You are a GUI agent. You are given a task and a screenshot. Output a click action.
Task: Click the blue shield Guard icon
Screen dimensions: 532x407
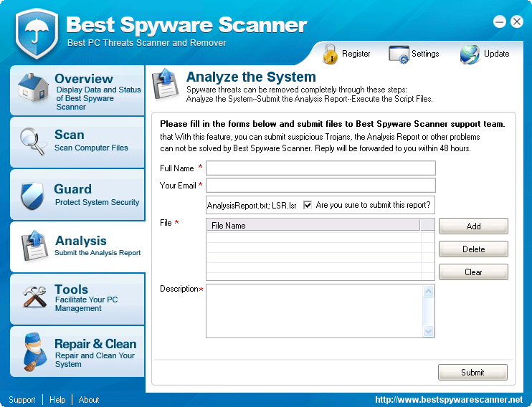pos(32,196)
